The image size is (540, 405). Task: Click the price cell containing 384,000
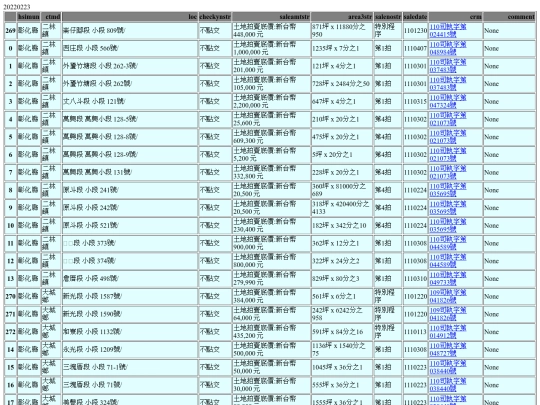(271, 297)
